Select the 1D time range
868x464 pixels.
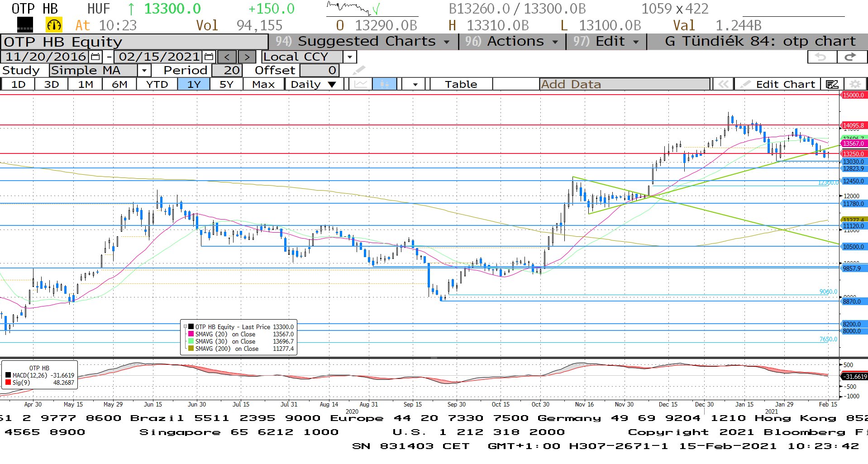pos(18,84)
